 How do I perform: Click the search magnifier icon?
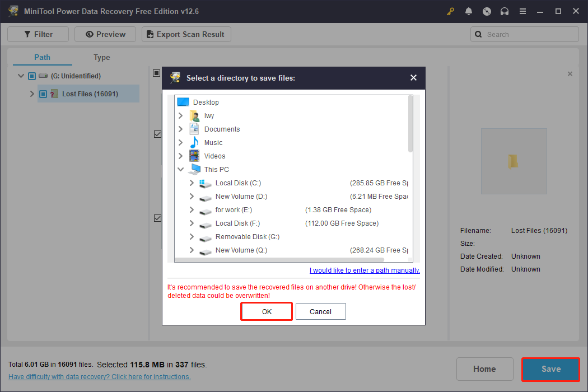point(478,34)
